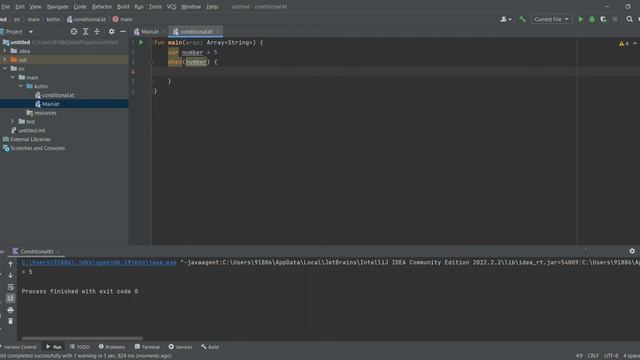Expand the .idea folder
Image resolution: width=640 pixels, height=360 pixels.
(x=5, y=51)
